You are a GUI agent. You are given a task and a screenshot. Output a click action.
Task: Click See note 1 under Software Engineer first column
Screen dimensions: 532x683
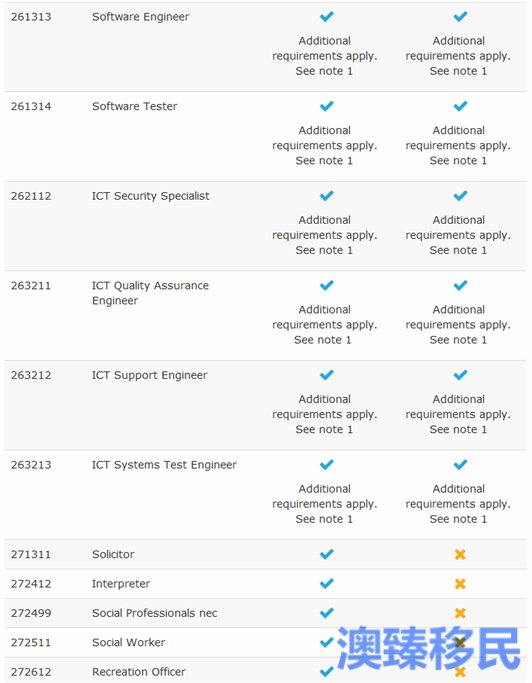[x=324, y=71]
